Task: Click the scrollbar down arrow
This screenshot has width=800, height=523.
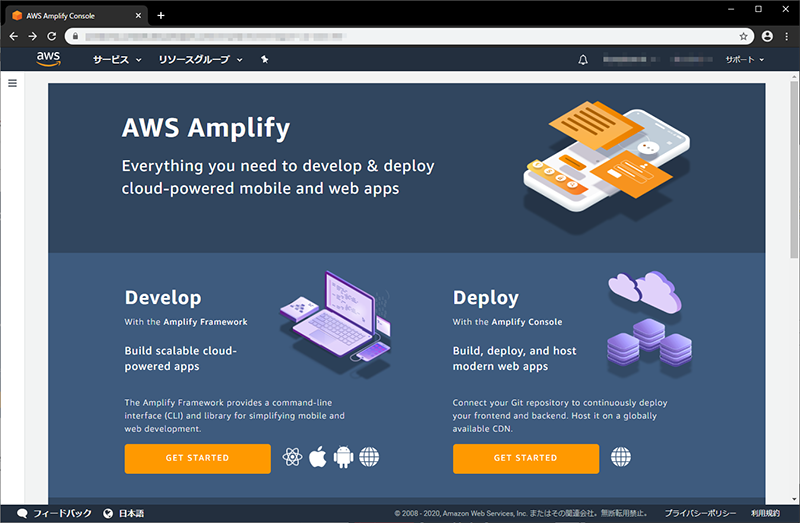Action: coord(794,500)
